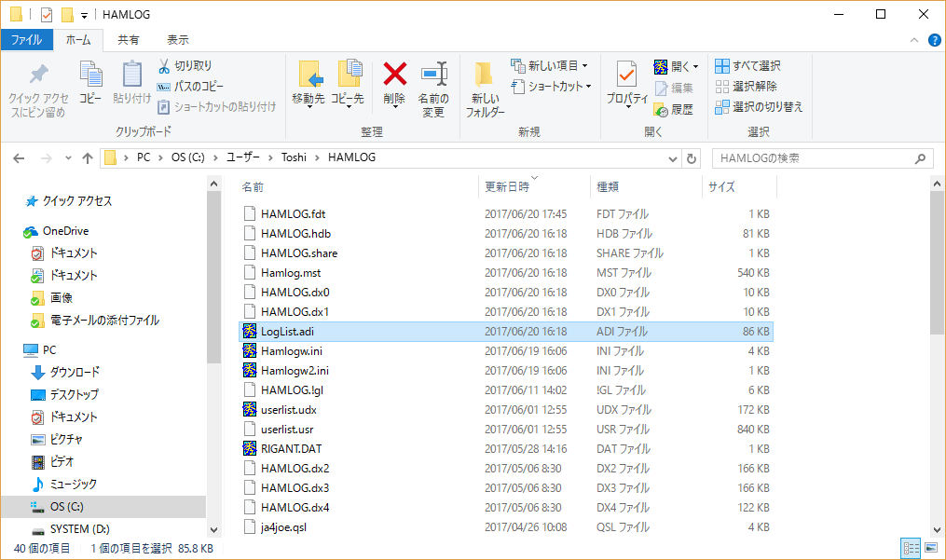Viewport: 946px width, 560px height.
Task: Select file userlist.udx
Action: pyautogui.click(x=288, y=410)
